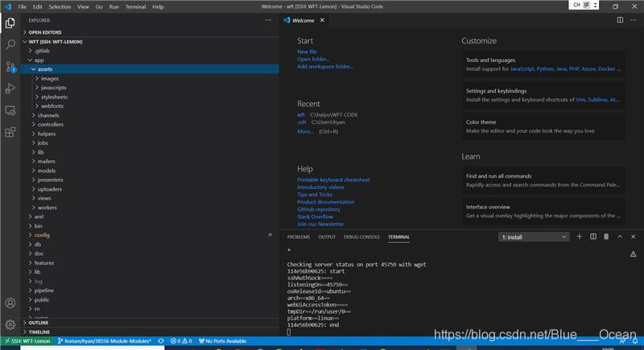Create a new terminal with plus icon
Image resolution: width=644 pixels, height=350 pixels.
pos(580,237)
